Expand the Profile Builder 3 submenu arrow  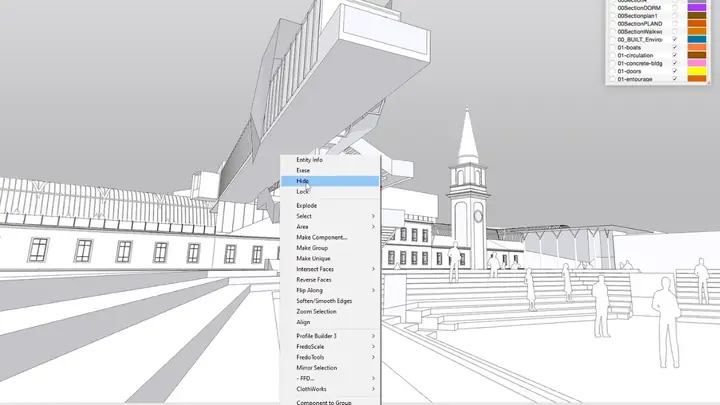373,336
